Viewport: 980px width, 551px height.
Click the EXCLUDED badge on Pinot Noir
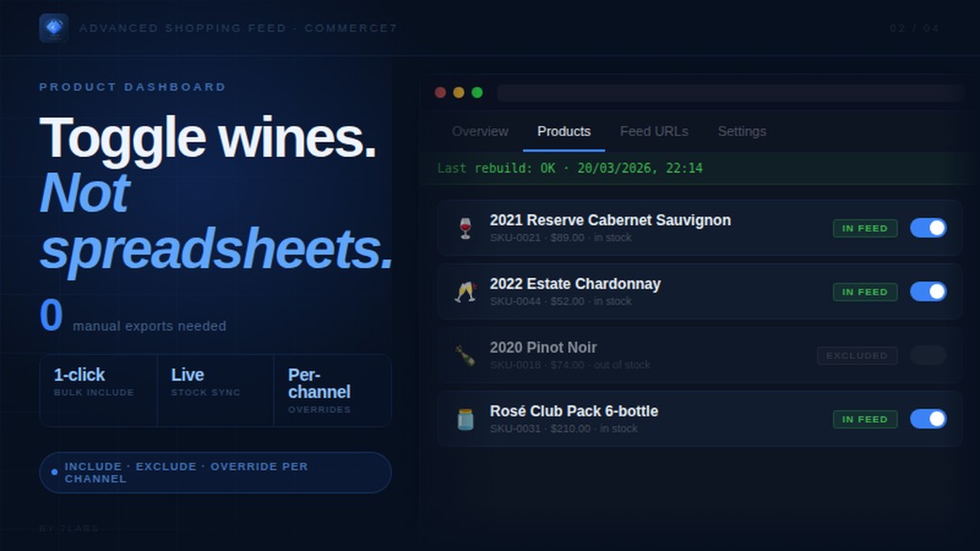[x=857, y=356]
